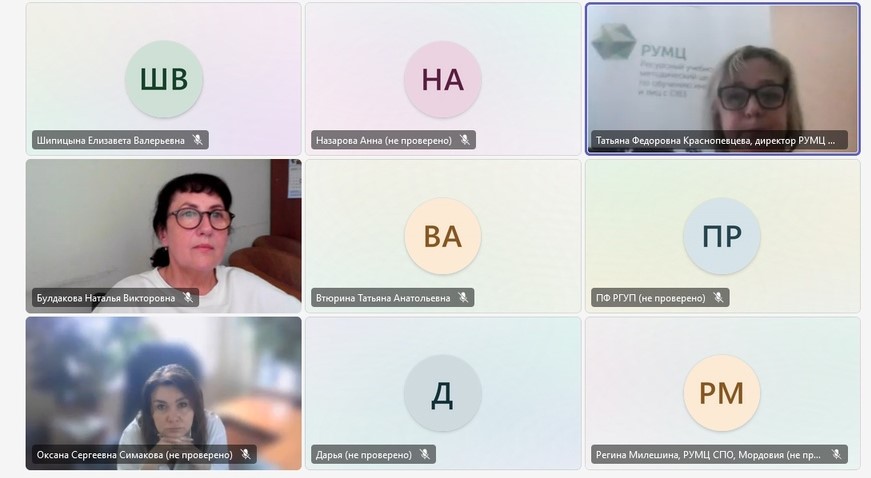871x478 pixels.
Task: Click the Дарья (не проверено) name label
Action: click(364, 455)
